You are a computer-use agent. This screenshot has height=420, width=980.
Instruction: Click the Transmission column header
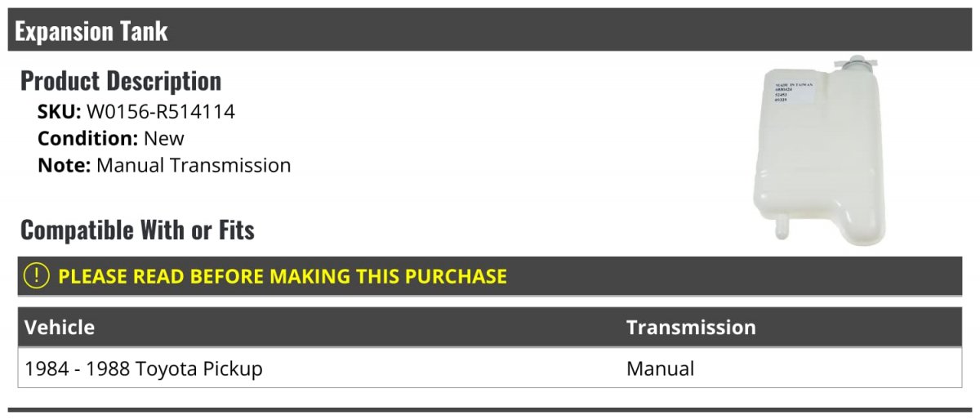691,328
